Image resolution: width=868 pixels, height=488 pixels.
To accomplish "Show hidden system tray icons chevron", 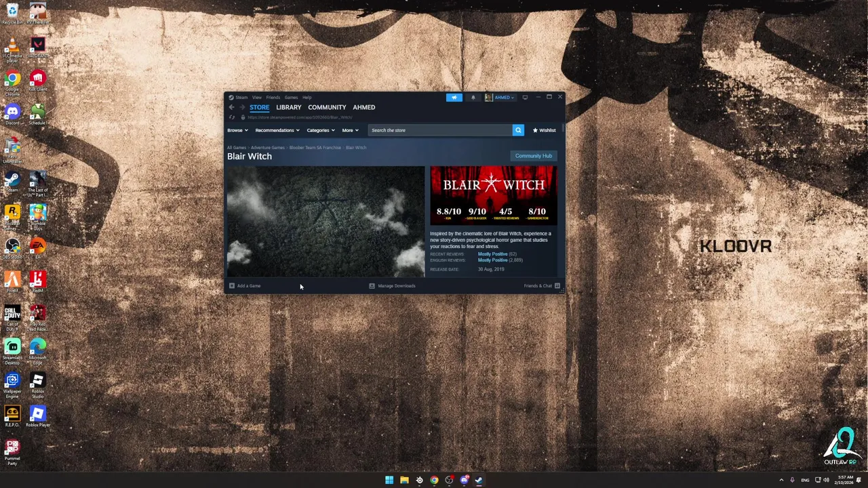I will click(781, 480).
